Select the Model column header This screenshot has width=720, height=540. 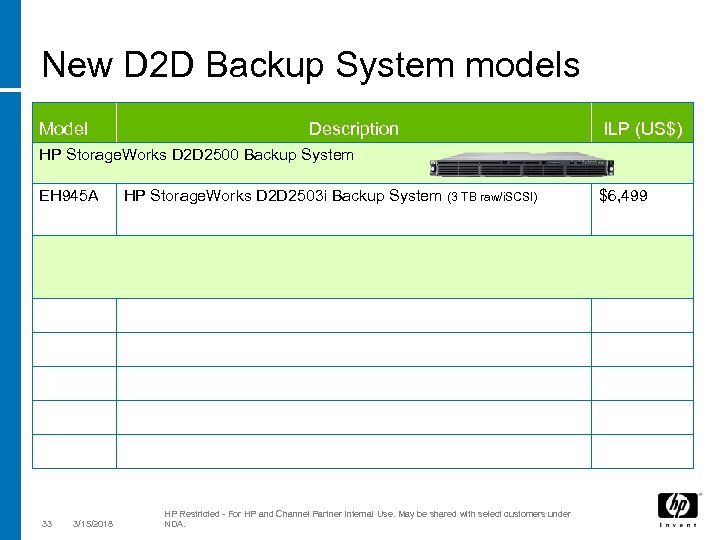pyautogui.click(x=74, y=123)
